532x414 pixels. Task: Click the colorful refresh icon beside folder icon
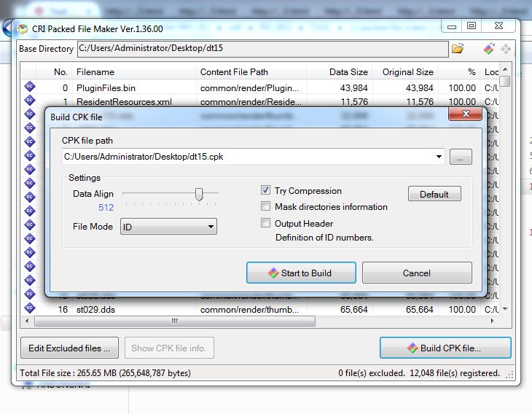pos(489,49)
